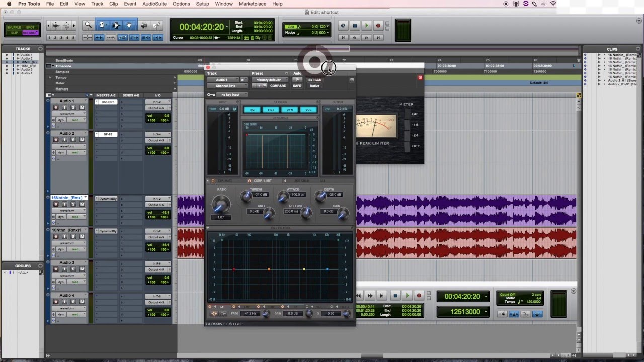
Task: Mute the Audio 2 track
Action: (82, 140)
